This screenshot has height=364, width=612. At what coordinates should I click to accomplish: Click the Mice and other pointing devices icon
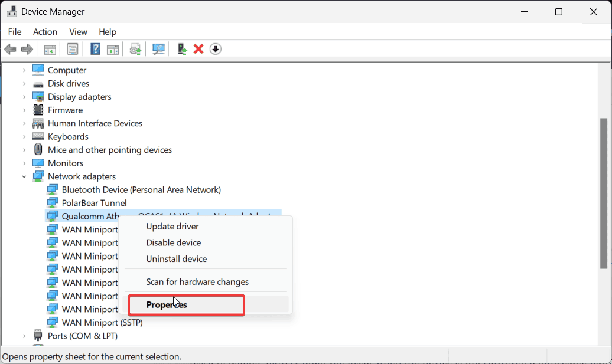click(x=38, y=150)
